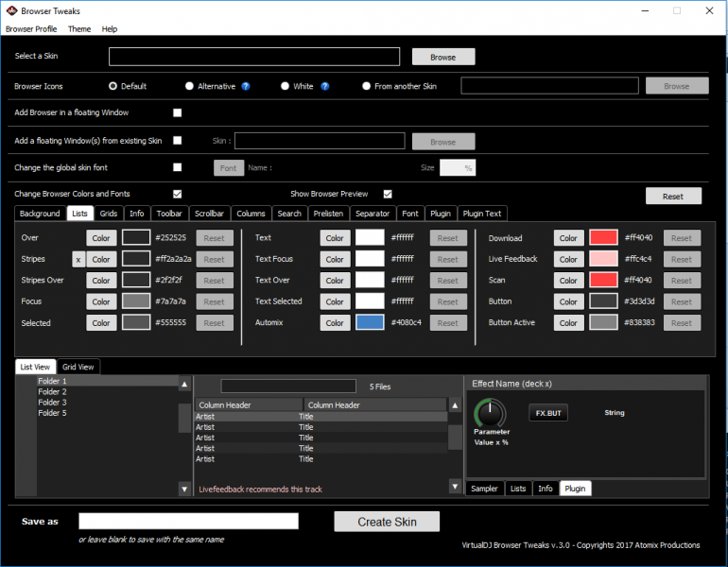Switch to the Plugin Text tab
The height and width of the screenshot is (567, 728).
[482, 214]
